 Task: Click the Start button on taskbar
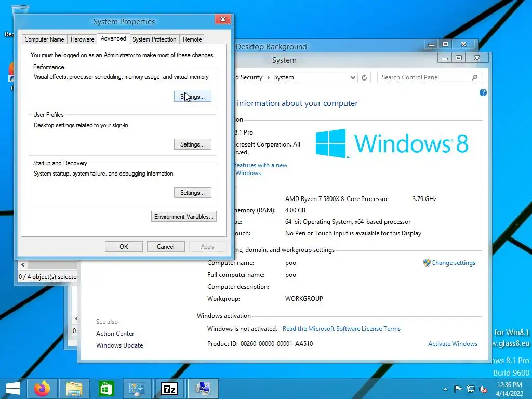[x=13, y=389]
